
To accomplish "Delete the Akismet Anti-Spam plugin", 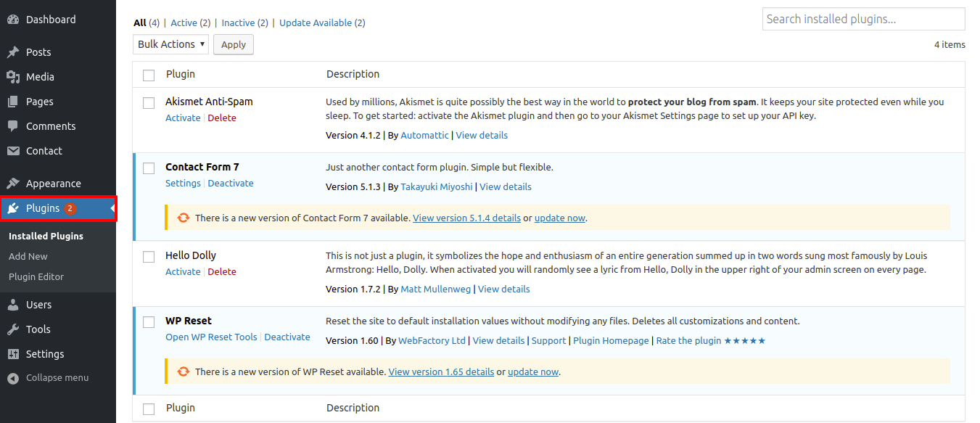I will [222, 118].
